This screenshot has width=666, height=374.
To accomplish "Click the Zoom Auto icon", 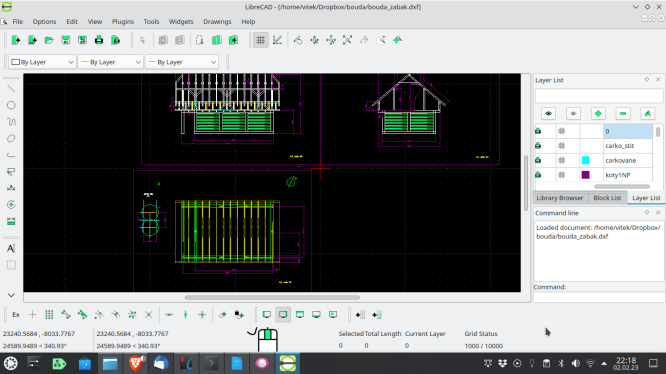I will (347, 40).
